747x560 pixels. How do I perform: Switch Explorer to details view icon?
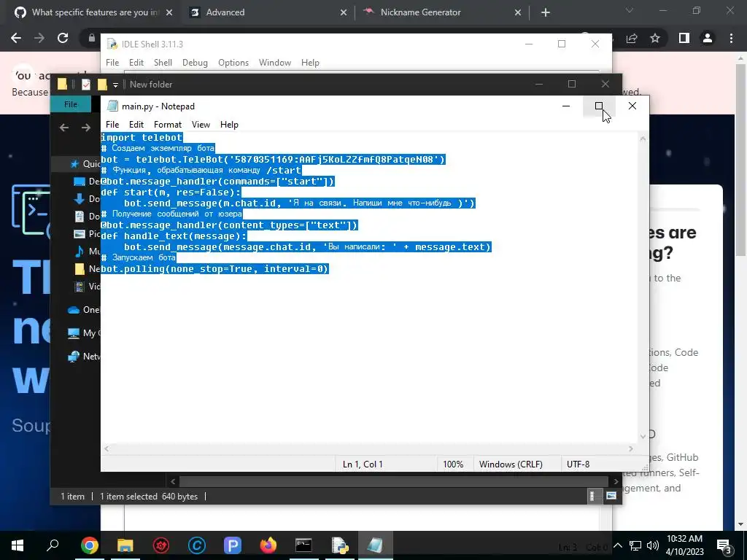coord(592,496)
